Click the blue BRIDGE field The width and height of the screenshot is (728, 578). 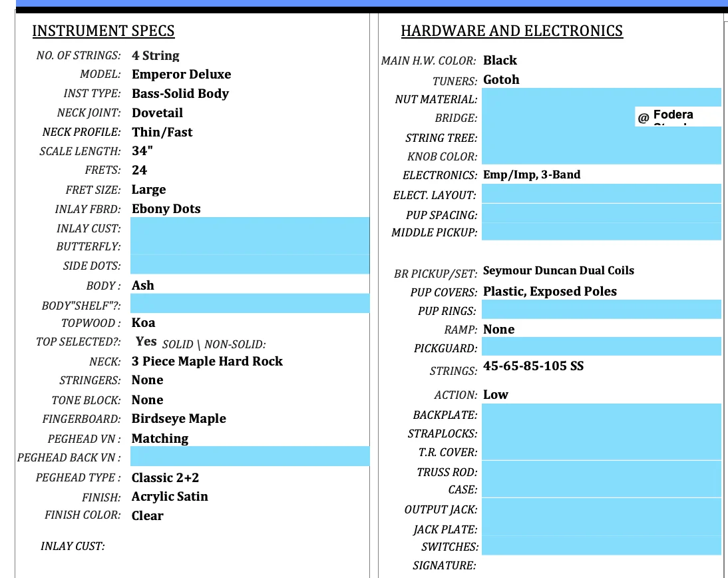click(558, 117)
